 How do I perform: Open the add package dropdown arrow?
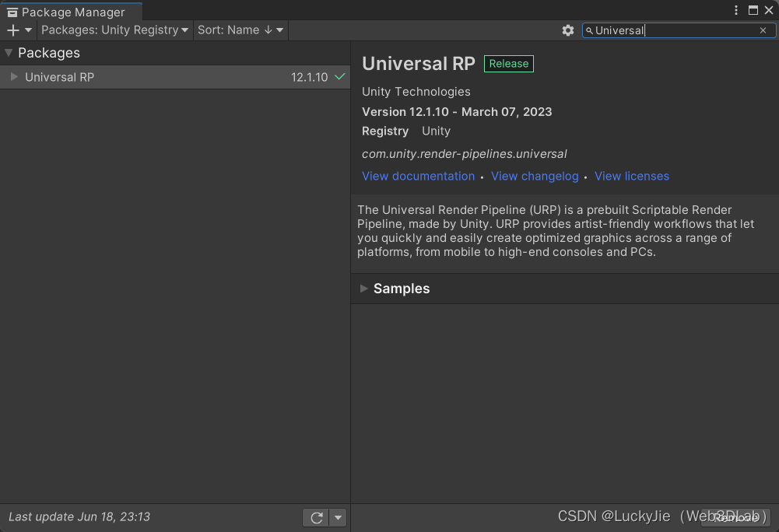[28, 30]
